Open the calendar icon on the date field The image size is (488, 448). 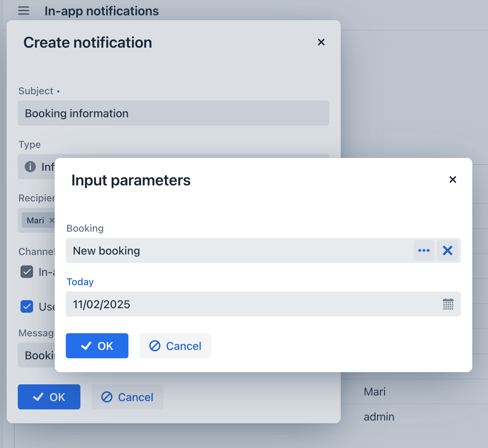(x=448, y=304)
